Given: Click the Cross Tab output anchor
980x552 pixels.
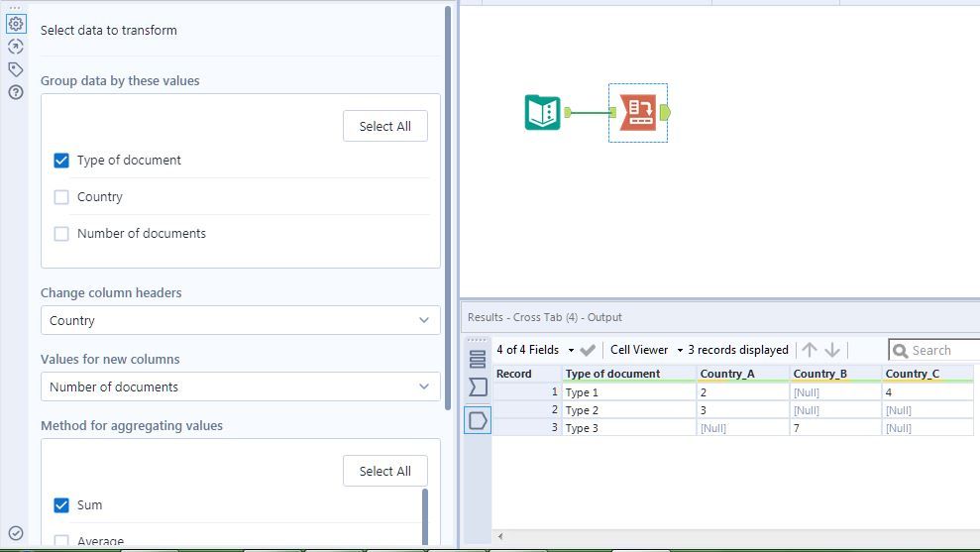Looking at the screenshot, I should click(665, 113).
